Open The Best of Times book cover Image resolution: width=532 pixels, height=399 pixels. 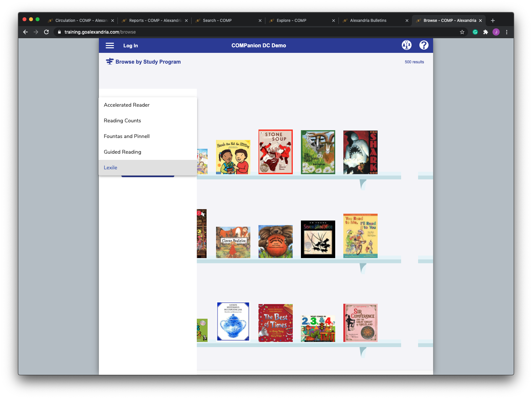pos(275,323)
